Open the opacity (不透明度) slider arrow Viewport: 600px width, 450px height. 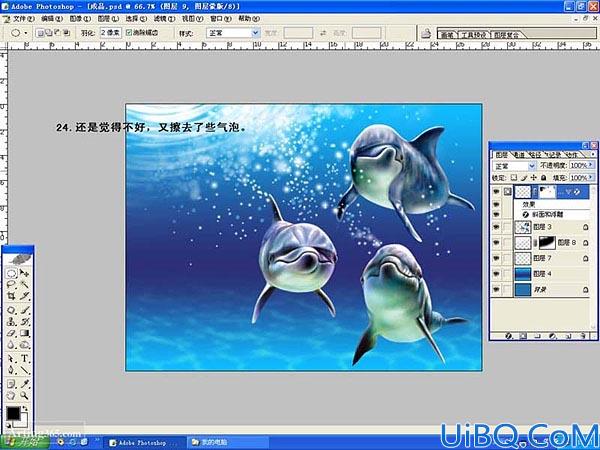(591, 165)
